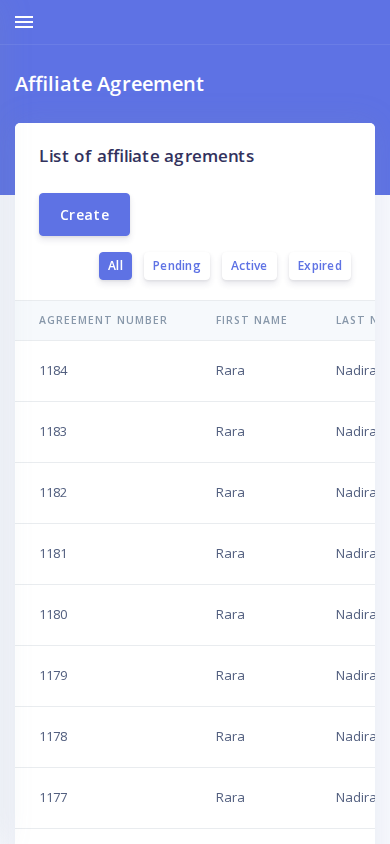Select the All filter tab
The height and width of the screenshot is (844, 390).
(115, 266)
